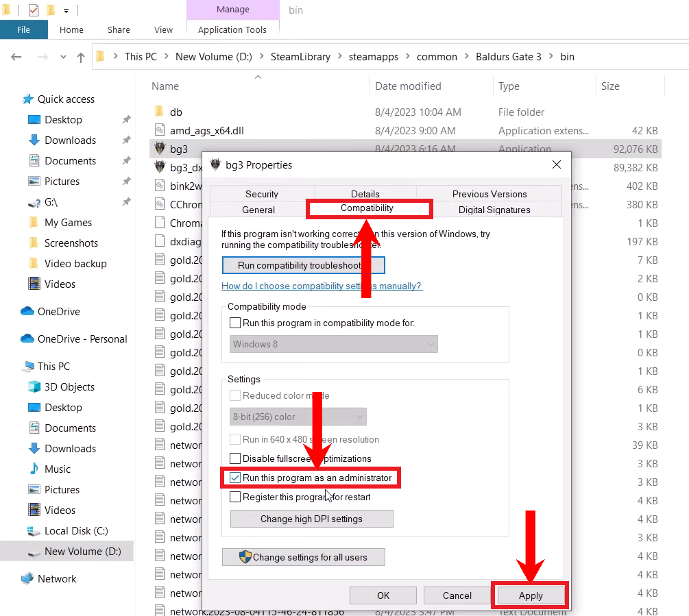Open the File ribbon menu
This screenshot has width=689, height=616.
tap(24, 30)
